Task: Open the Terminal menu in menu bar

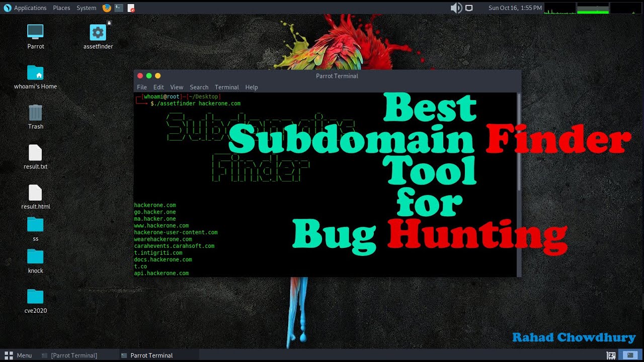Action: click(x=226, y=87)
